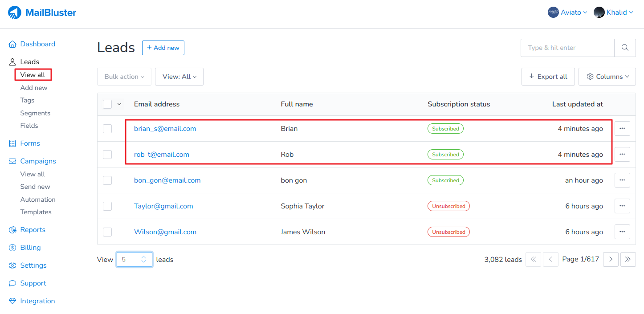This screenshot has height=314, width=644.
Task: Go to next page arrow
Action: 611,259
